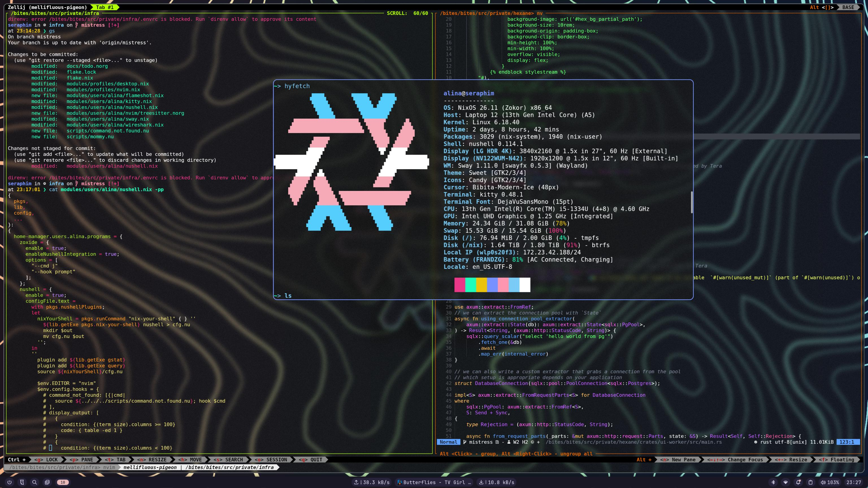The width and height of the screenshot is (868, 488).
Task: Click the QUIT item in Zellij bar
Action: 311,459
